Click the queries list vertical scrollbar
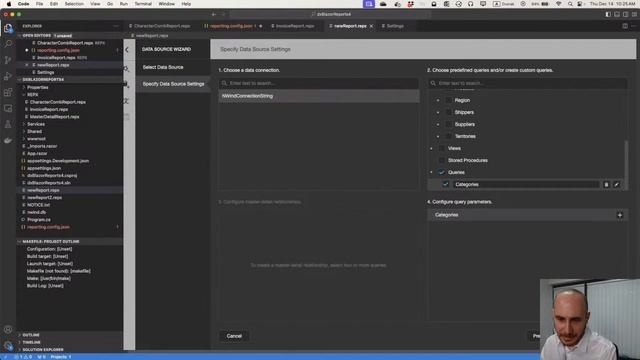 [x=626, y=164]
